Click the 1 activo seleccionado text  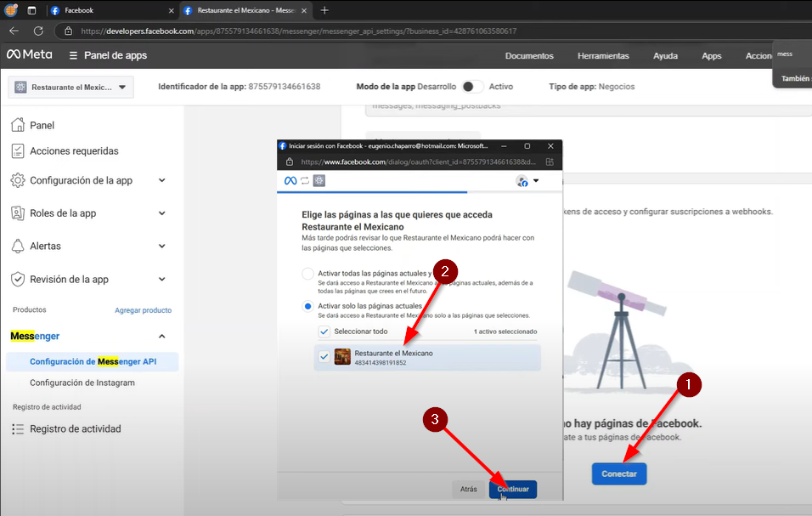pos(505,332)
